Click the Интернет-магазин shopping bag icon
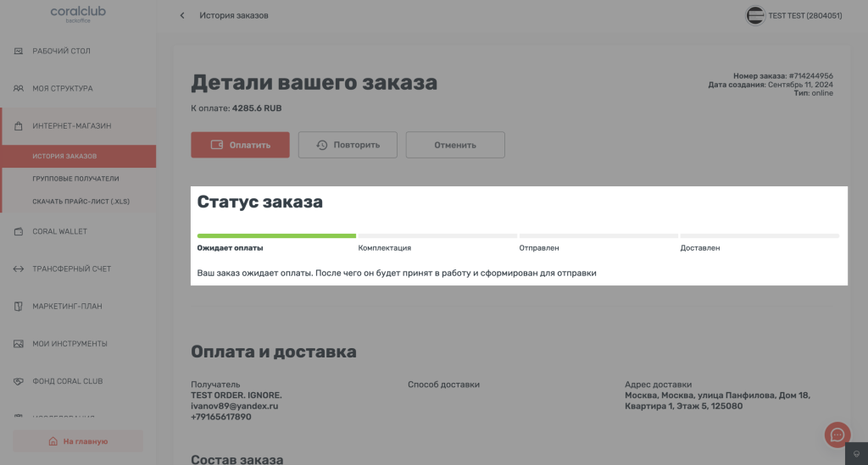 [18, 126]
